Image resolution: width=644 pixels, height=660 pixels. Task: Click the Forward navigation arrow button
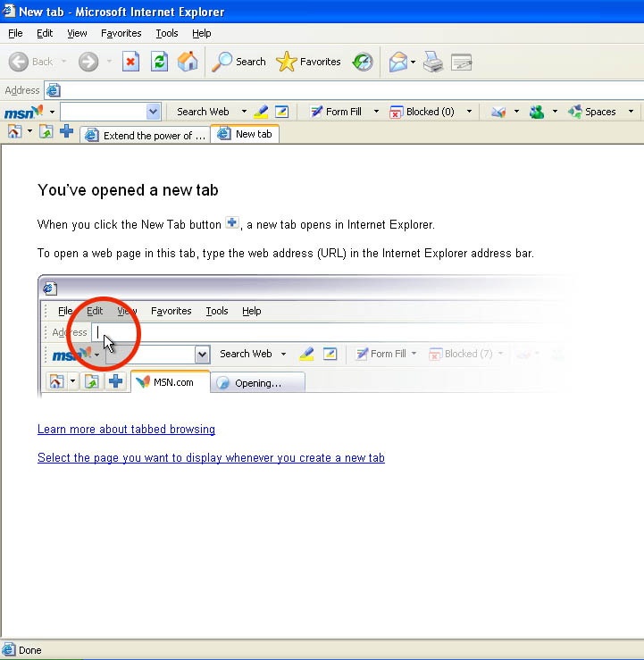click(88, 62)
